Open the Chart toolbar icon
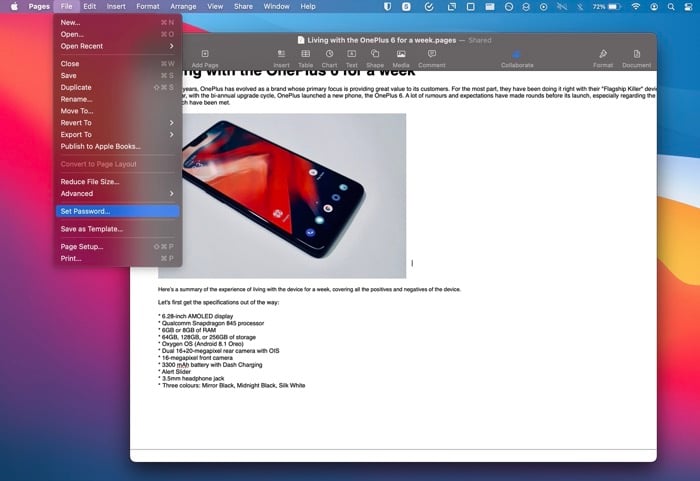Screen dimensions: 700x481 click(329, 54)
